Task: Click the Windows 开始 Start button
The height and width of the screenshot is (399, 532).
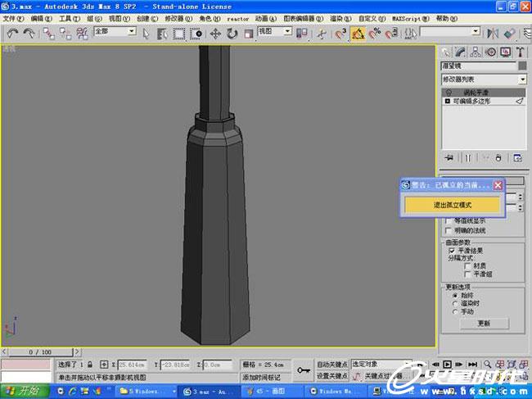Action: pyautogui.click(x=25, y=391)
